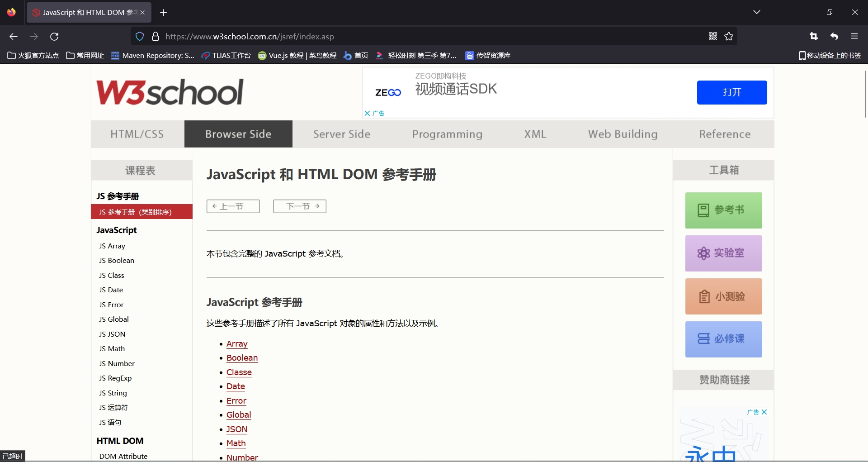Click the green 参考书 toolbox tile
This screenshot has height=462, width=868.
coord(723,210)
